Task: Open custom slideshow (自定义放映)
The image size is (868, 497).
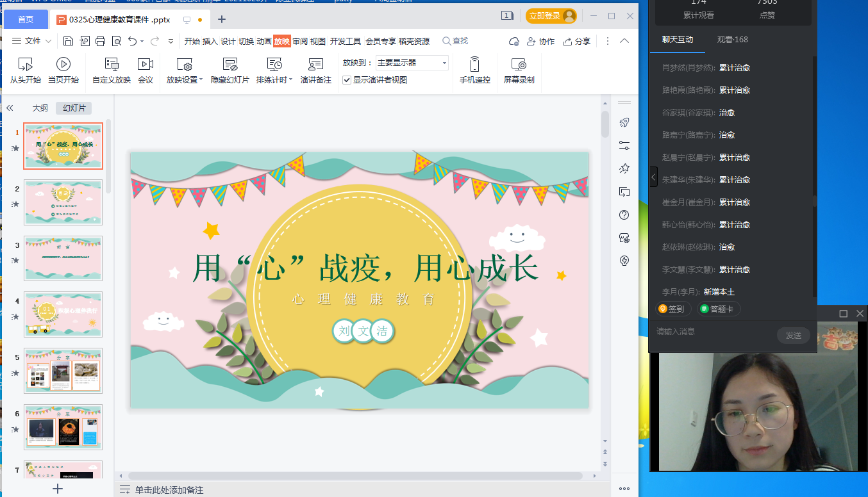Action: pyautogui.click(x=112, y=70)
